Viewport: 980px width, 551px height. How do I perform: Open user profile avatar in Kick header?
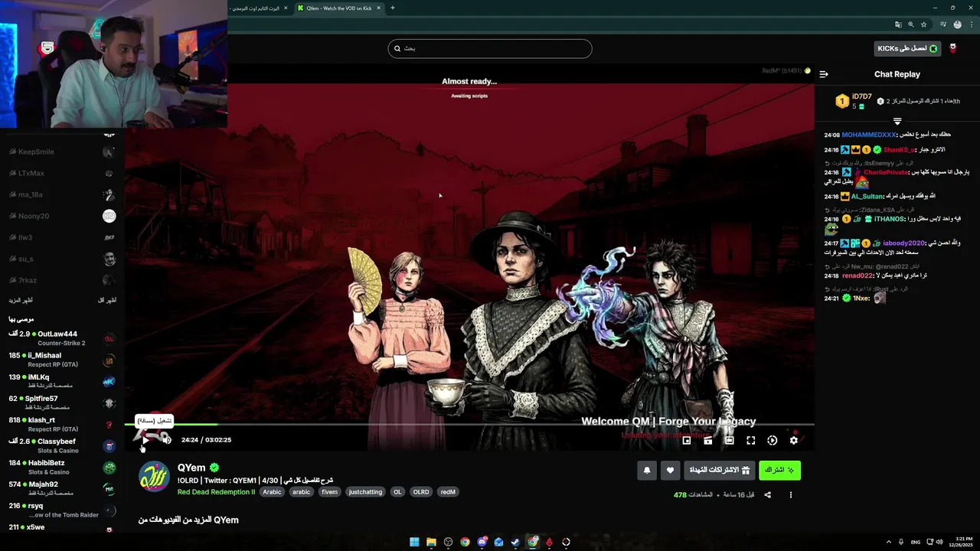coord(953,48)
